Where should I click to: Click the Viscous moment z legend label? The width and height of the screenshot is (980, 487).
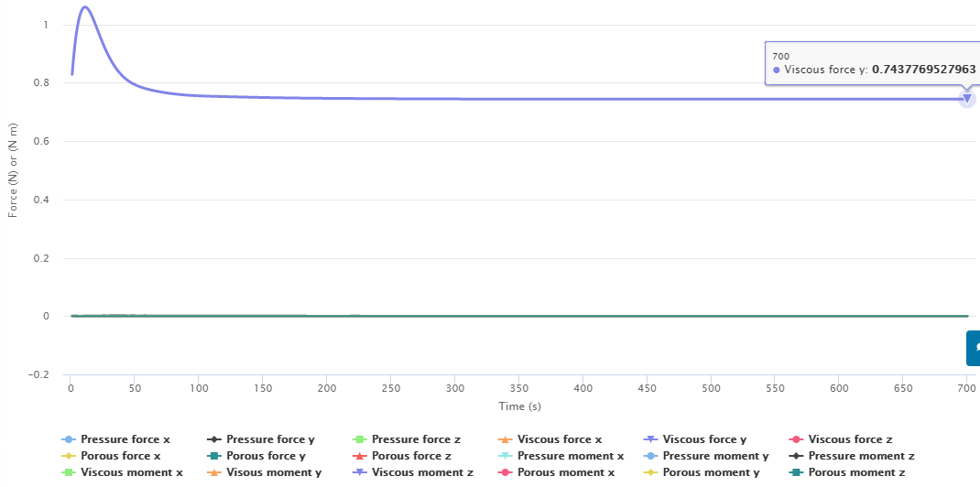[x=422, y=472]
